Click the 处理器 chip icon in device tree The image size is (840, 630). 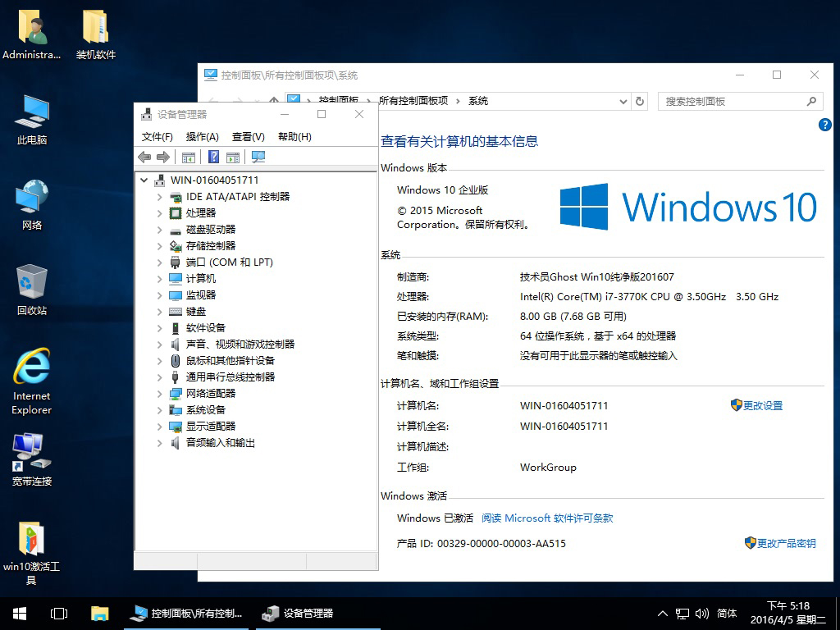[176, 213]
